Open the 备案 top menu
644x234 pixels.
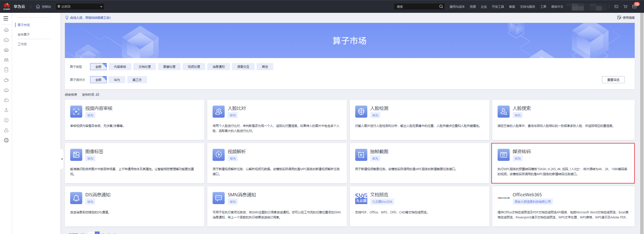pos(512,7)
